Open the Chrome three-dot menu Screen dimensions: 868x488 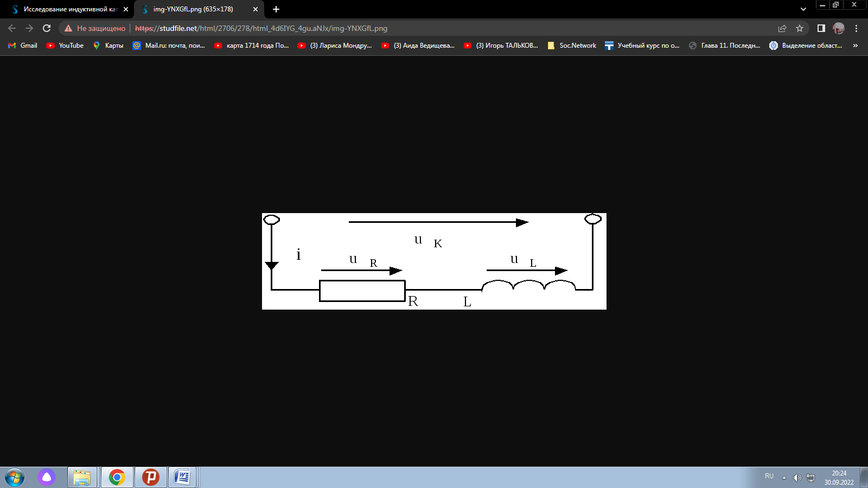click(857, 28)
